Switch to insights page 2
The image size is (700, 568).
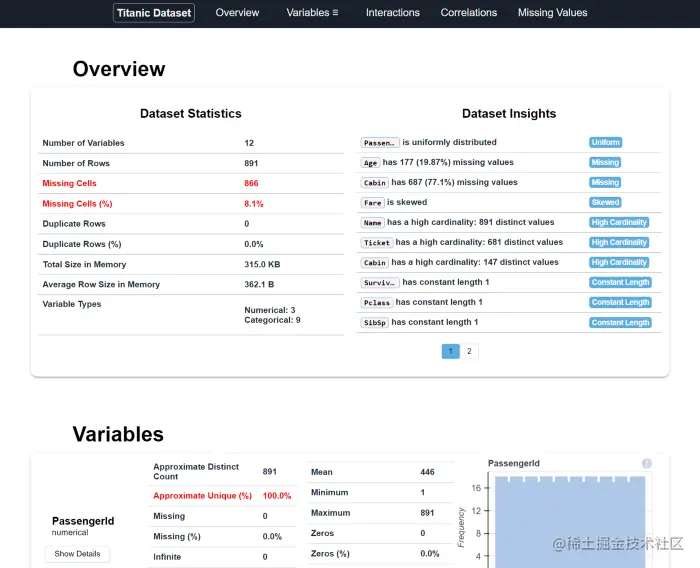click(x=469, y=351)
